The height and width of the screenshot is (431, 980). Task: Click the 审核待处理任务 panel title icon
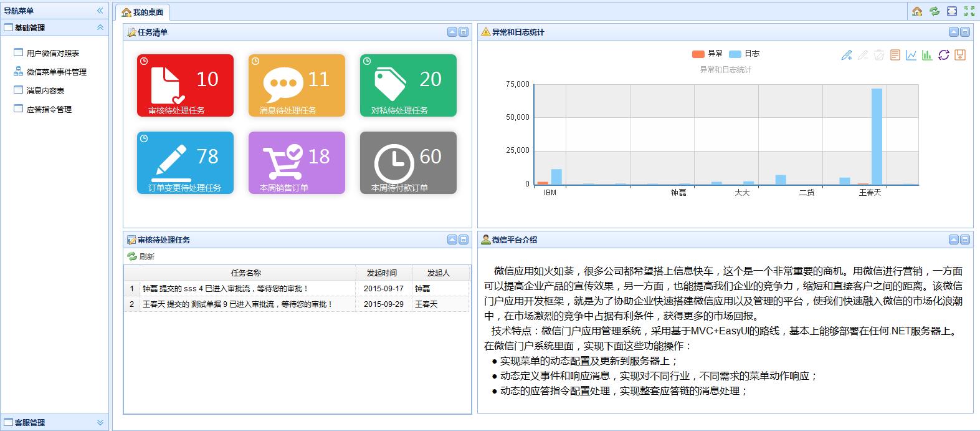(131, 240)
